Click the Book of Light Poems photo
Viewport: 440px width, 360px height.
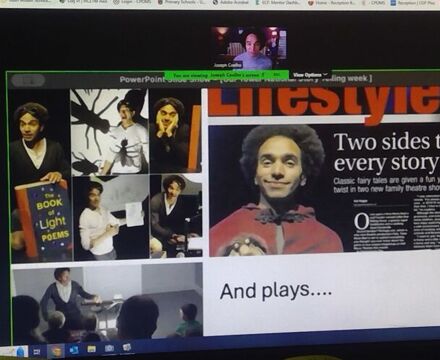point(41,176)
